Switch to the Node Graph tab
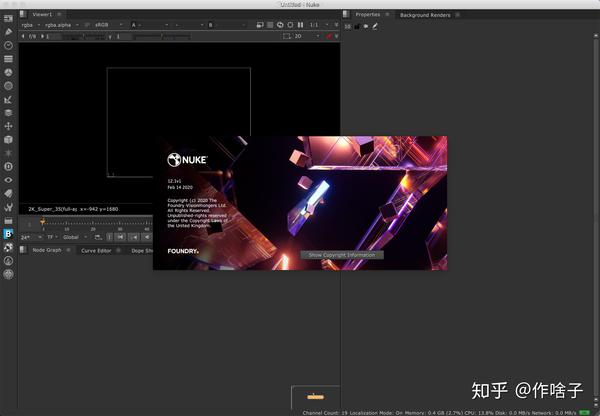Image resolution: width=600 pixels, height=416 pixels. pos(47,250)
